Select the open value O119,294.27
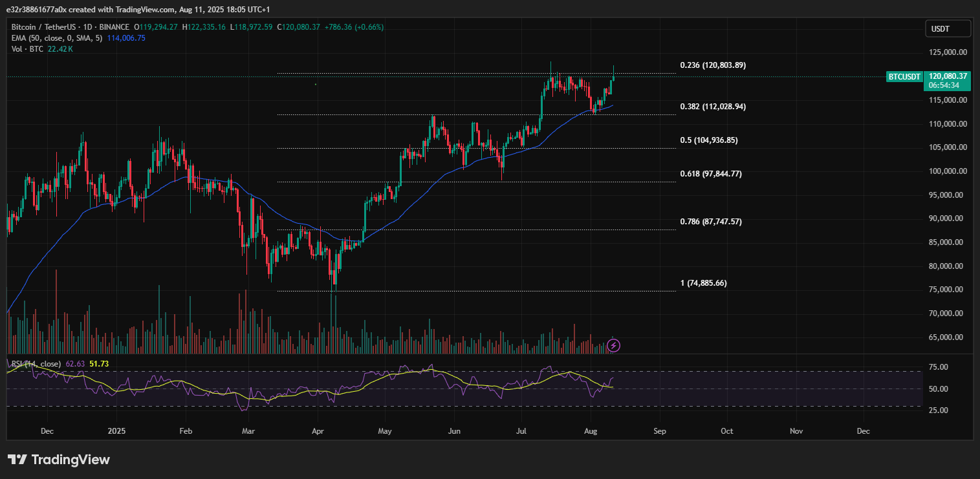 [156, 27]
